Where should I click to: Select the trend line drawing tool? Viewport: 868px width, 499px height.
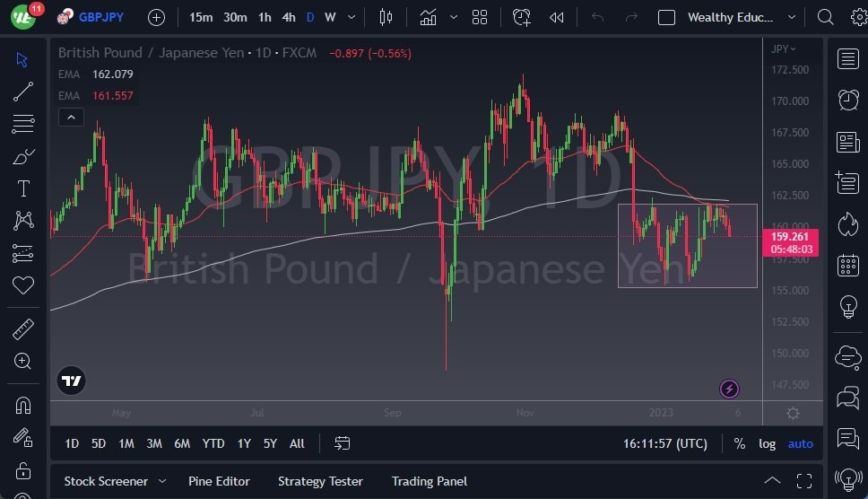point(22,92)
